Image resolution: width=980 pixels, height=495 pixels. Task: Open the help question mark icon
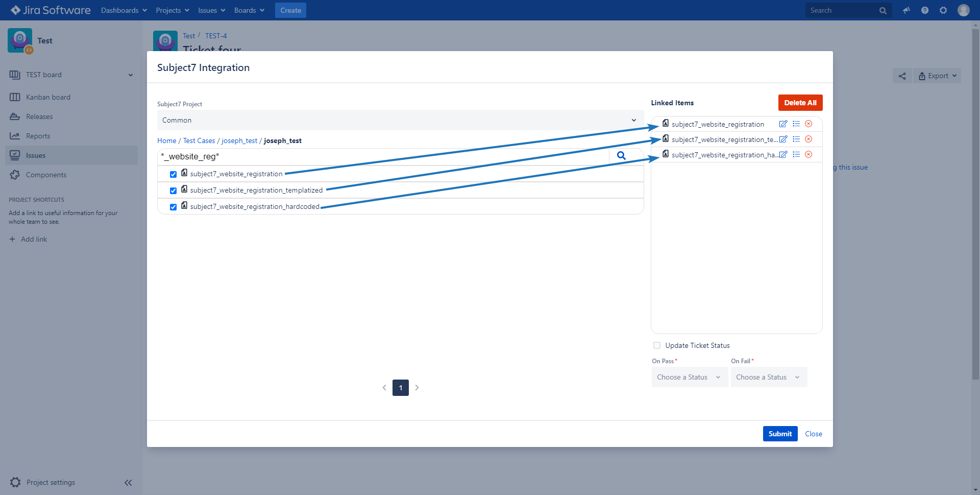pyautogui.click(x=925, y=10)
